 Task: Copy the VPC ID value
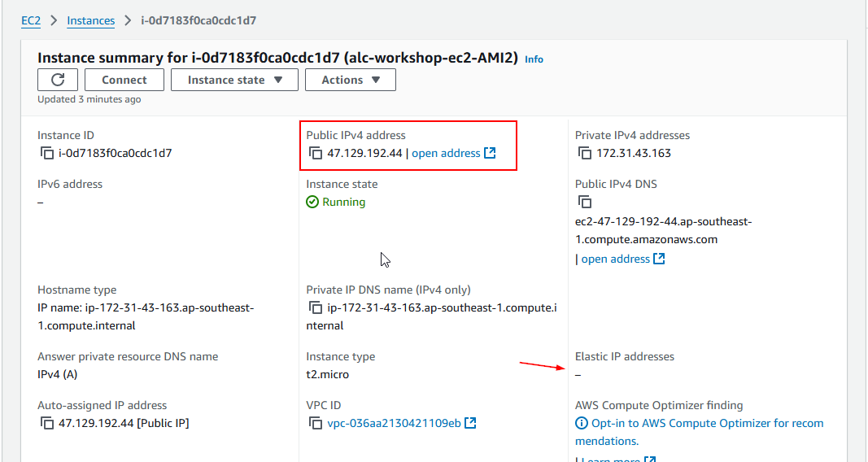(x=316, y=423)
